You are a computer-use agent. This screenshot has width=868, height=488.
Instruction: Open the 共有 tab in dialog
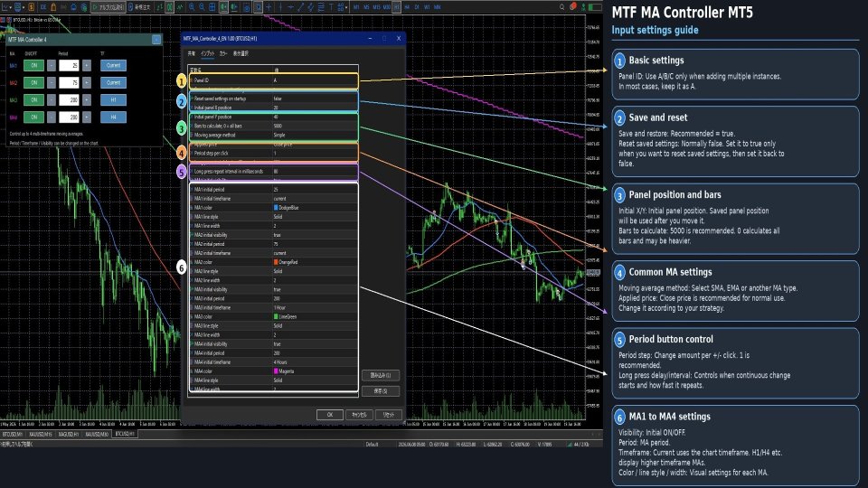point(192,53)
